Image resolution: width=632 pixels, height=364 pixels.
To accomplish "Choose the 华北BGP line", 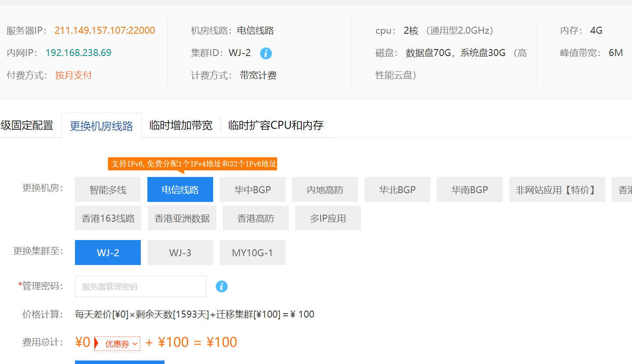I will (397, 189).
